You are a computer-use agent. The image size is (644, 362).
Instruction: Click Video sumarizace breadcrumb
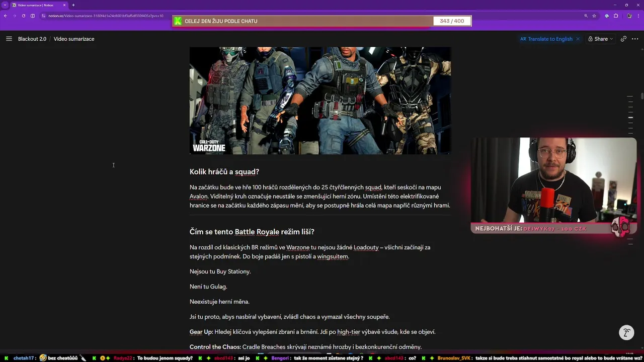74,39
